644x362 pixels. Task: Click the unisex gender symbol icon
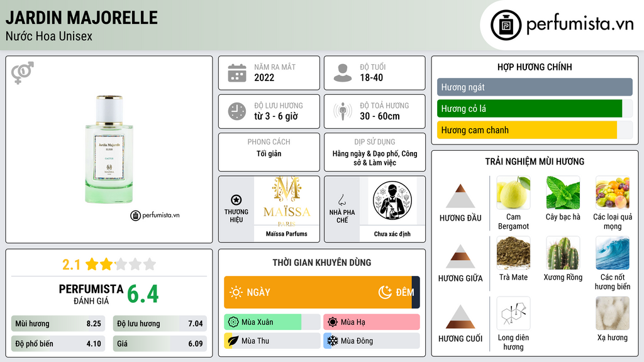23,73
